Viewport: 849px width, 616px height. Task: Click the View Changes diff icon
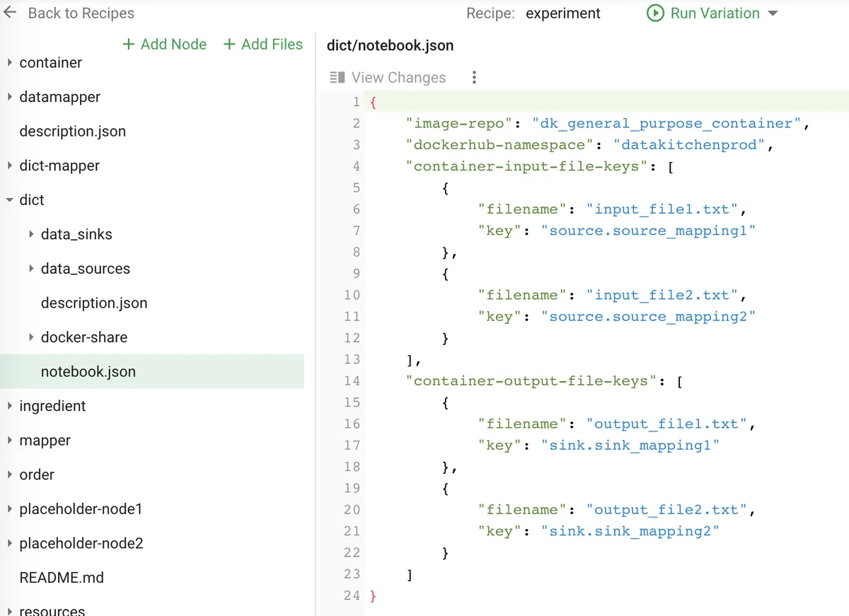pyautogui.click(x=337, y=78)
